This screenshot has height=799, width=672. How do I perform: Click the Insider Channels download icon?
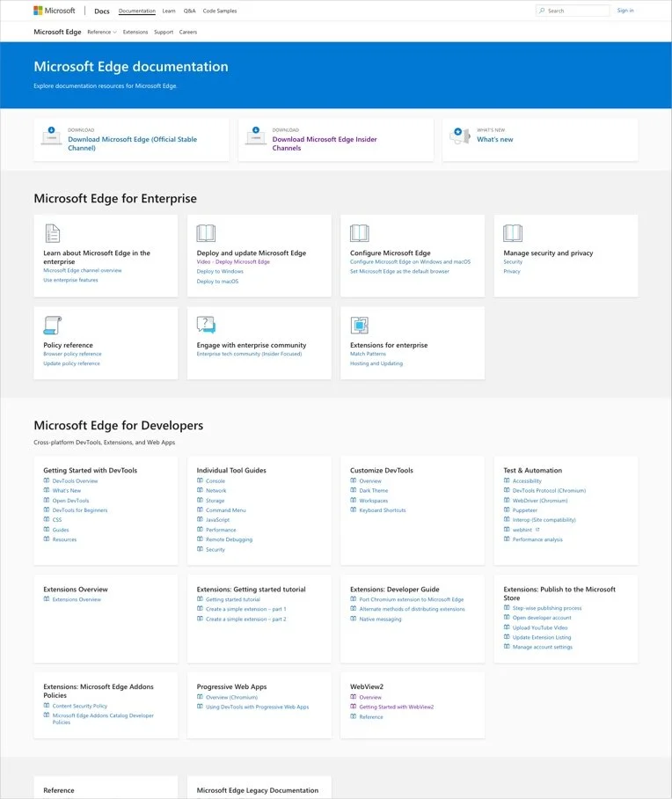[x=256, y=136]
